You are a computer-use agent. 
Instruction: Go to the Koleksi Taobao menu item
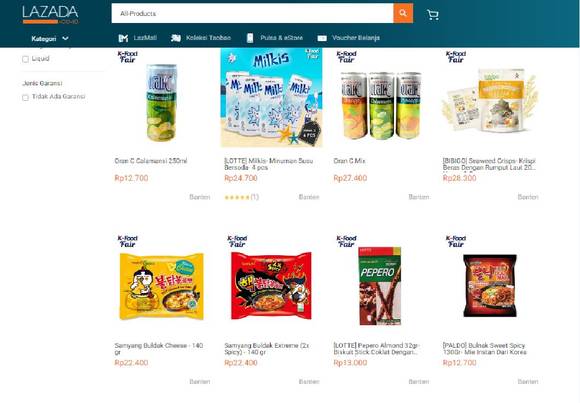click(208, 38)
